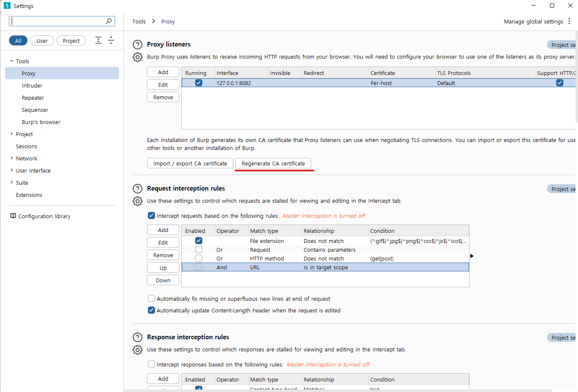Expand the Network tree section
578x392 pixels.
click(12, 158)
